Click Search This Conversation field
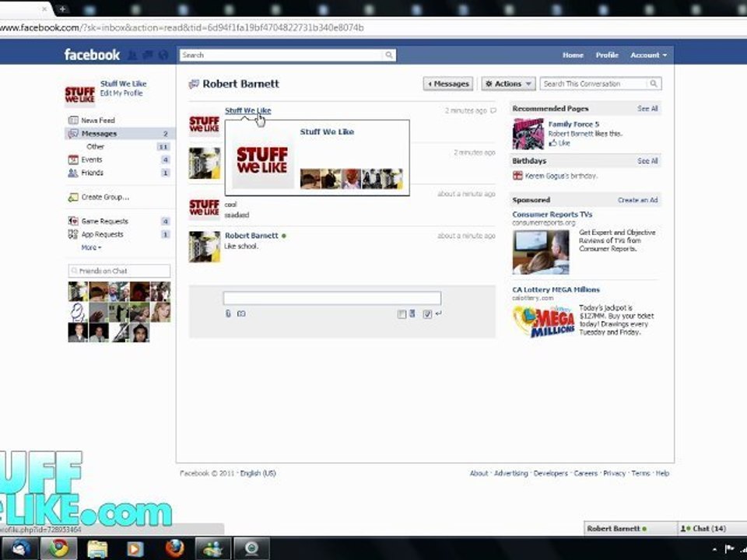 594,84
